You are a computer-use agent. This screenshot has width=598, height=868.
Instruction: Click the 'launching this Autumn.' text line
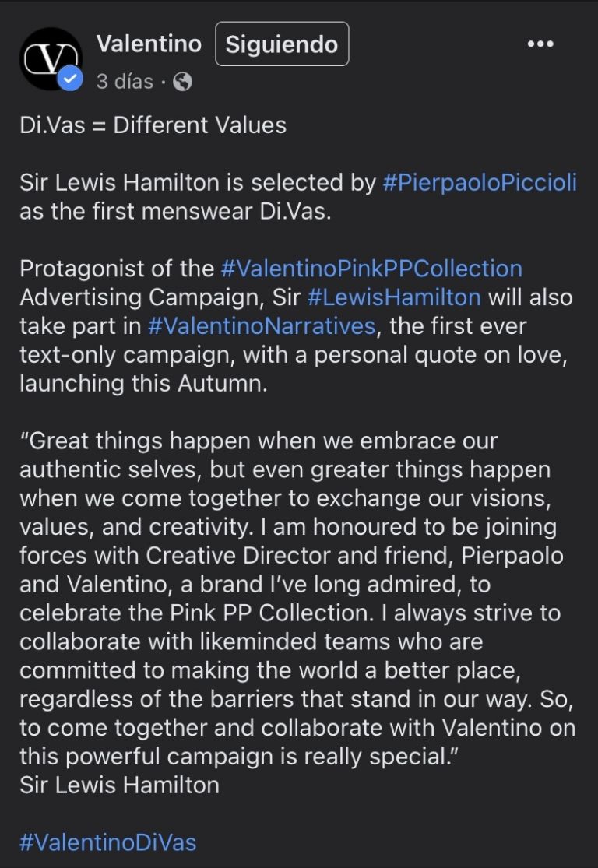click(143, 384)
